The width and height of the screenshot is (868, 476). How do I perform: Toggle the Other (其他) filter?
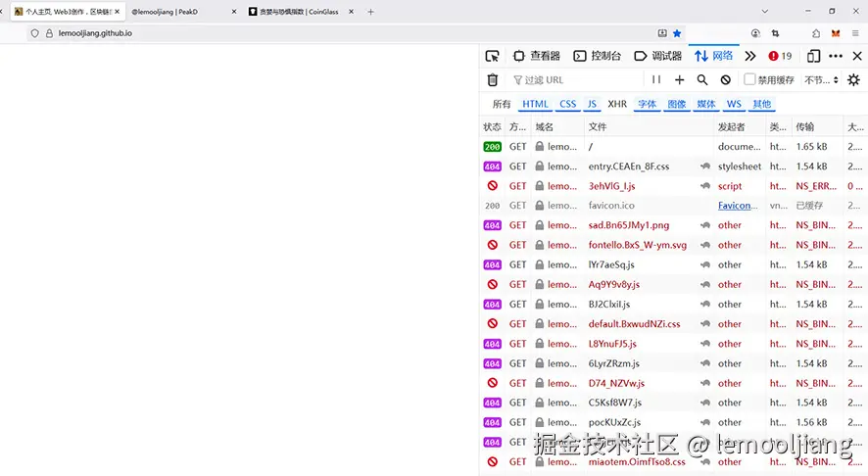point(762,104)
